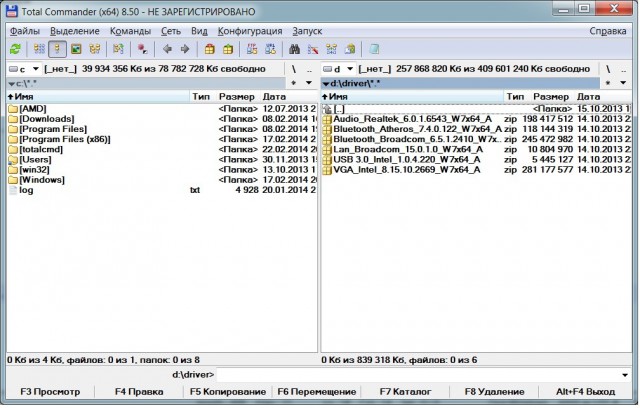Click F8 Удаление button
The width and height of the screenshot is (640, 408).
pyautogui.click(x=494, y=392)
